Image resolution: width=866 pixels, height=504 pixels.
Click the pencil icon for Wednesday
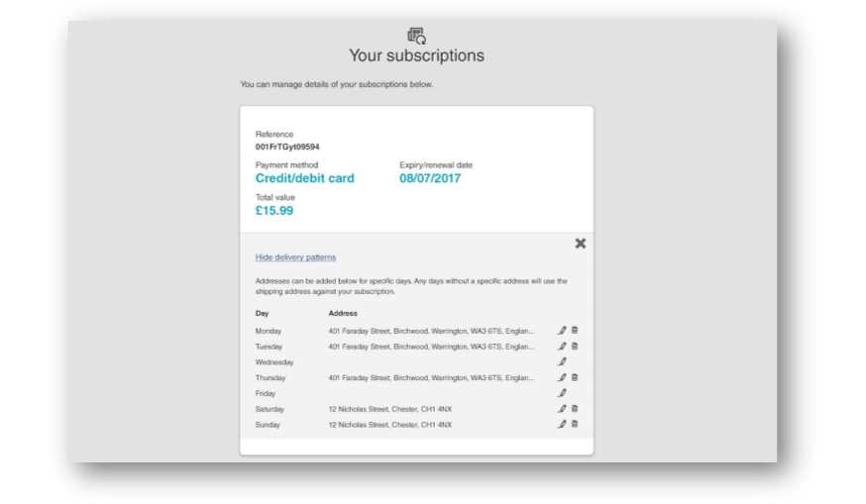click(562, 362)
